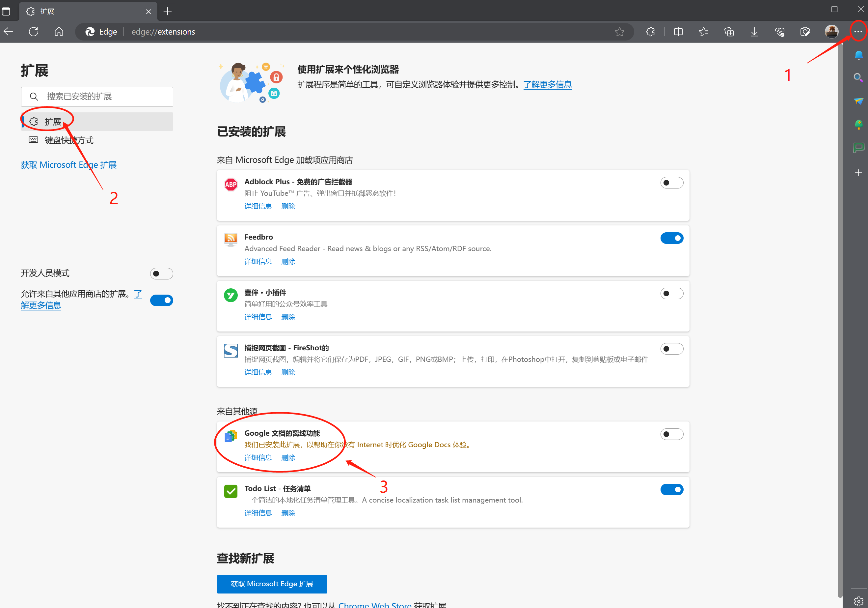
Task: Click the notification bell in the right sidebar
Action: [x=858, y=55]
